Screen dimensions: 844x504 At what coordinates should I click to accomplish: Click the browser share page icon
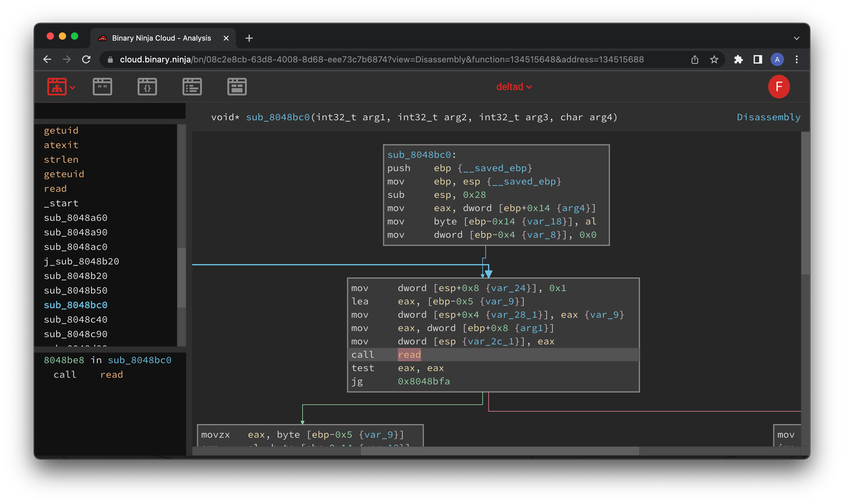(x=695, y=59)
